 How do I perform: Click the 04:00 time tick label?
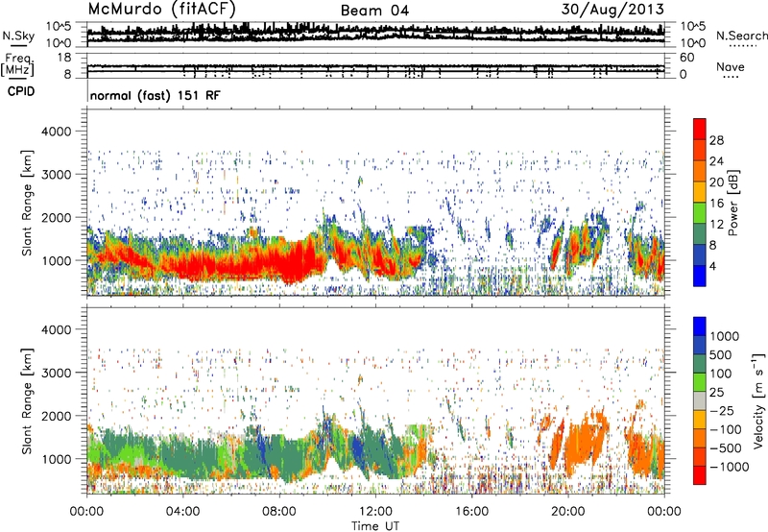(182, 512)
